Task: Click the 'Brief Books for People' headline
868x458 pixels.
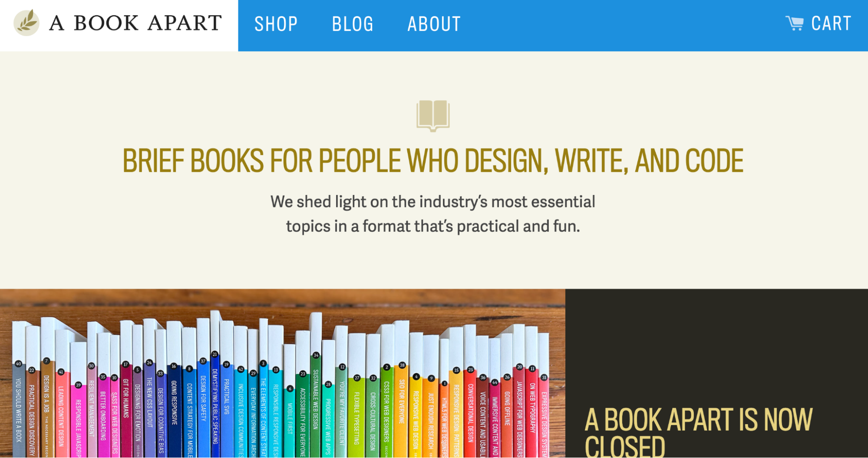Action: (433, 161)
